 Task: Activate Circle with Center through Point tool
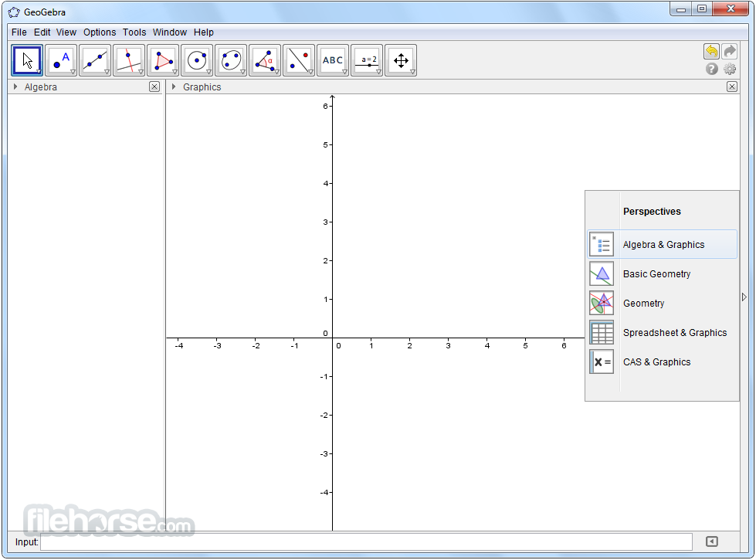pyautogui.click(x=197, y=60)
